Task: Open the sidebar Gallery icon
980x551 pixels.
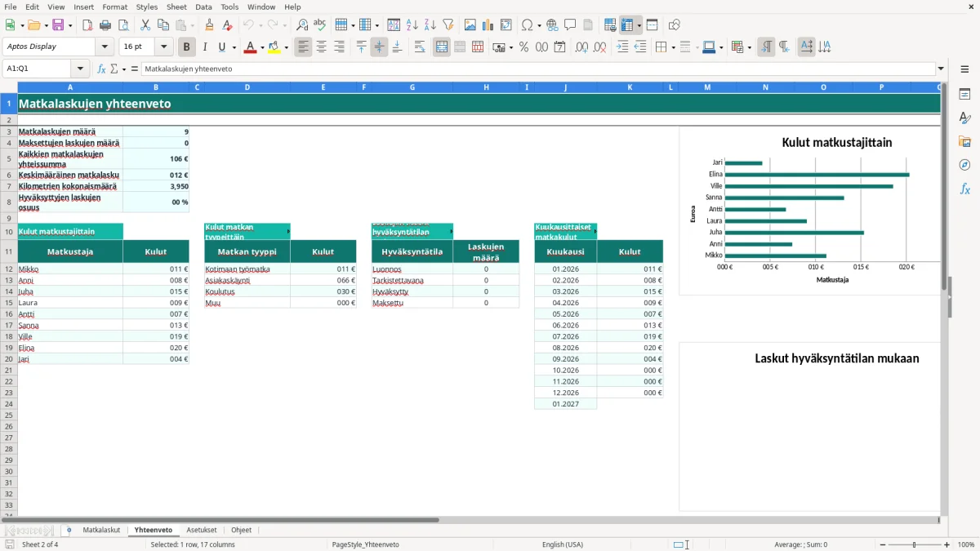Action: [964, 141]
